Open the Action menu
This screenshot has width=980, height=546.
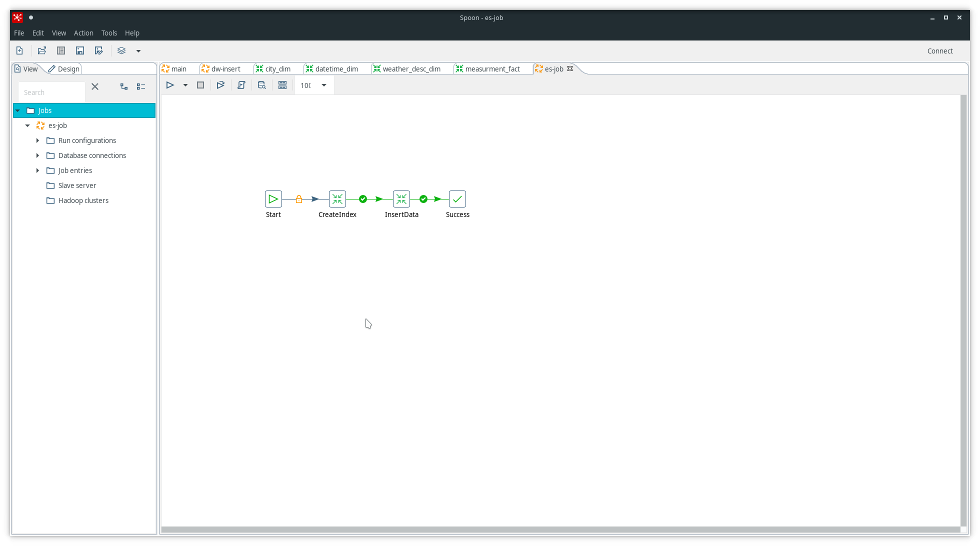pyautogui.click(x=83, y=33)
